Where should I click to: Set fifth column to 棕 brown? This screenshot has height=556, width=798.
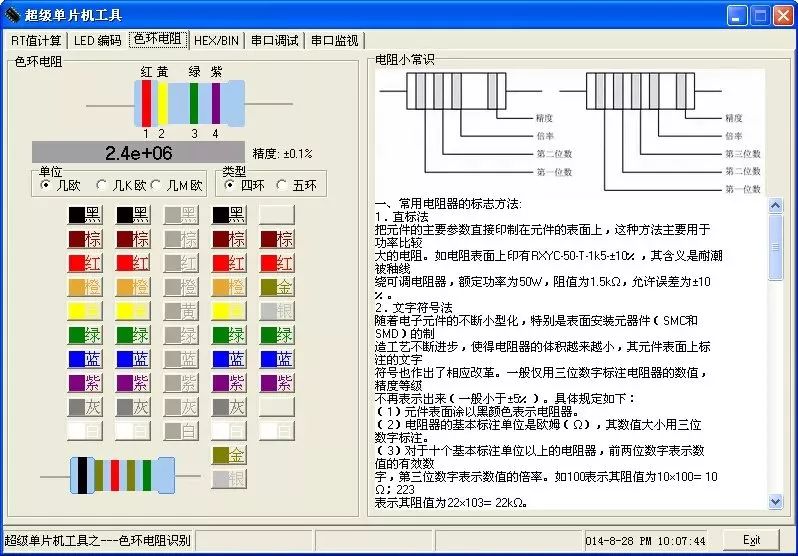coord(277,239)
